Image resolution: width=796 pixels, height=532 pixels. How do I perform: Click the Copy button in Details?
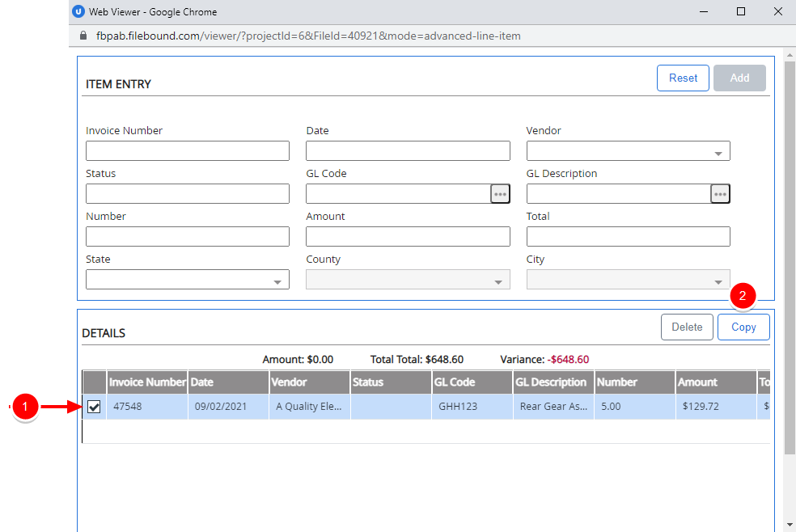pos(743,327)
